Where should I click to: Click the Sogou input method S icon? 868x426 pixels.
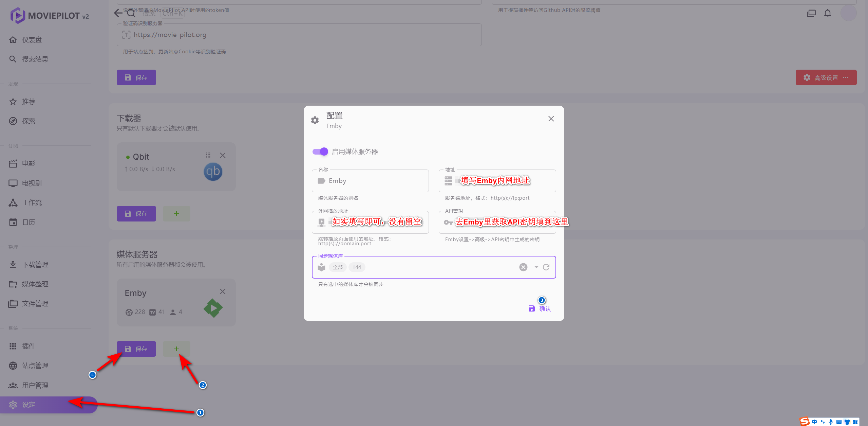tap(805, 422)
